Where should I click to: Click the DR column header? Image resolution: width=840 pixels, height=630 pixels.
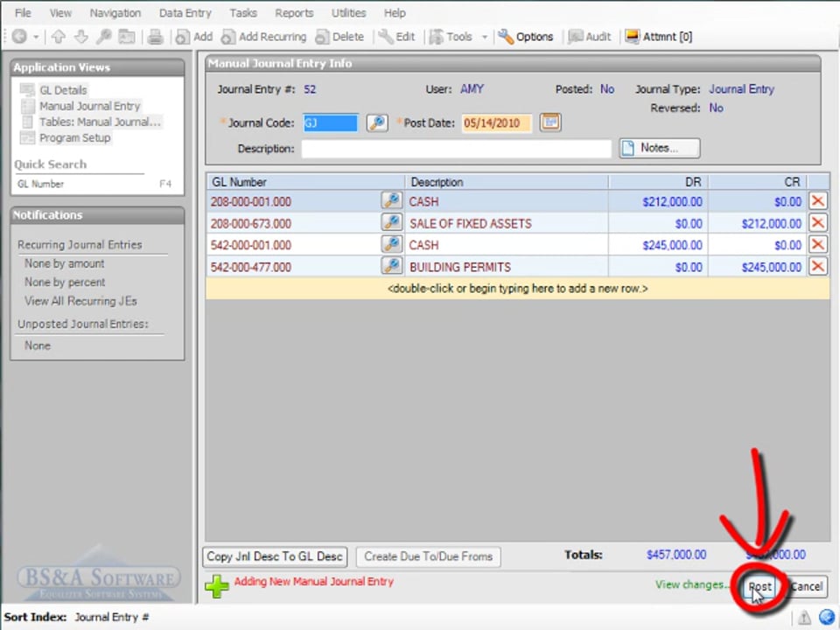click(658, 182)
